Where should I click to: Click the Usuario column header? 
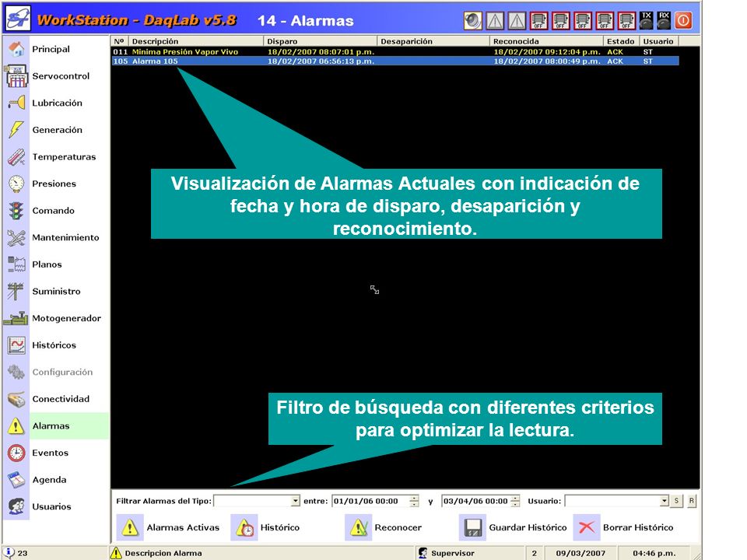tap(658, 41)
